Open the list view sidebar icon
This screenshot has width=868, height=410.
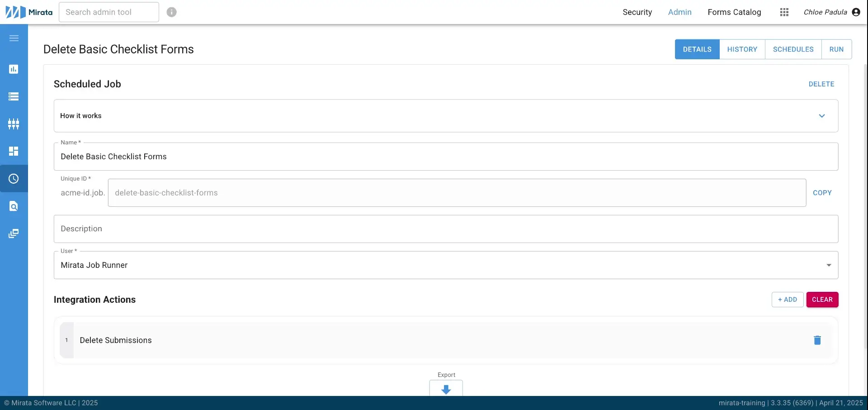14,96
